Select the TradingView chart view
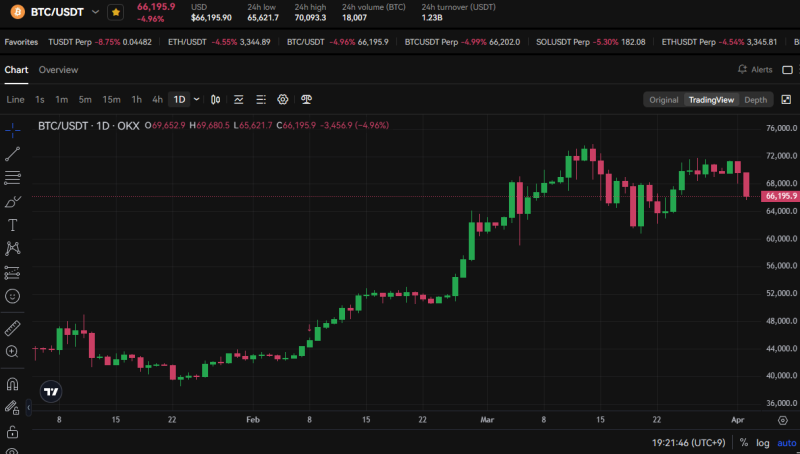Viewport: 800px width, 454px height. 711,100
